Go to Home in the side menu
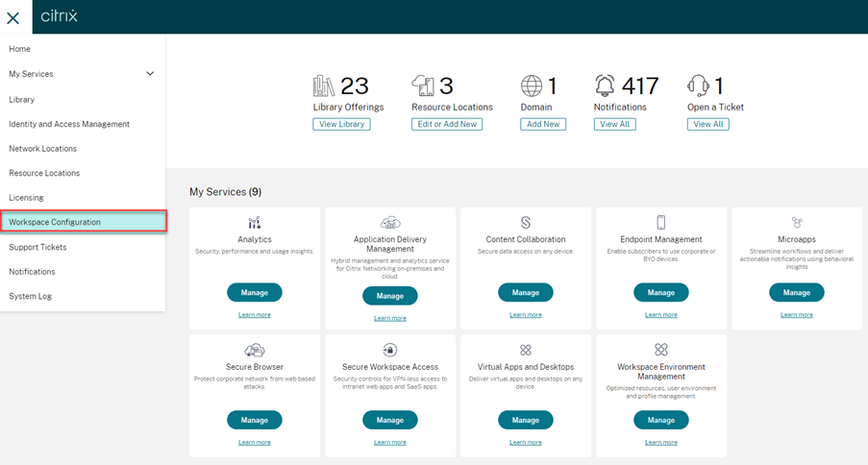The width and height of the screenshot is (868, 465). (x=20, y=49)
